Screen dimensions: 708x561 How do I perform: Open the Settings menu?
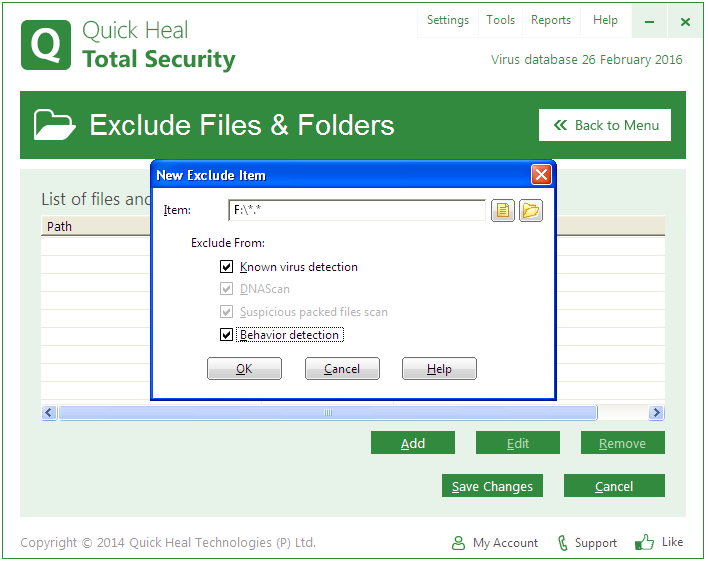click(x=447, y=20)
